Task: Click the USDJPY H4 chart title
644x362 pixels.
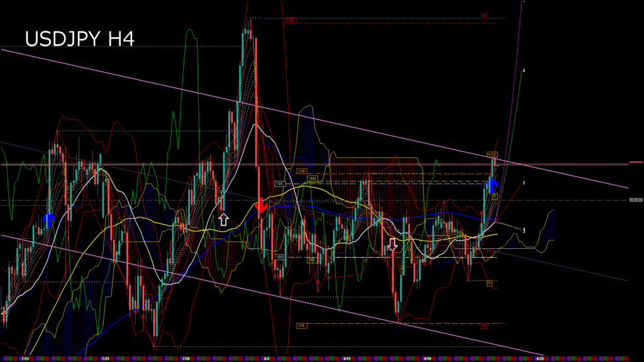Action: 79,39
